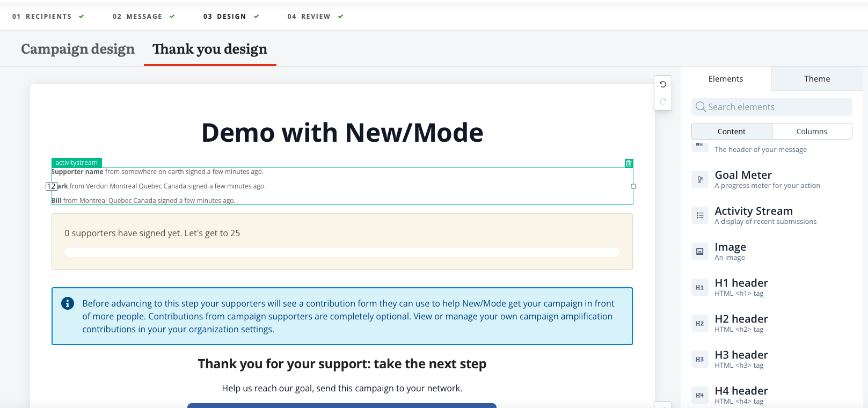Switch to the Theme tab
Screen dimensions: 868x408
tap(816, 79)
